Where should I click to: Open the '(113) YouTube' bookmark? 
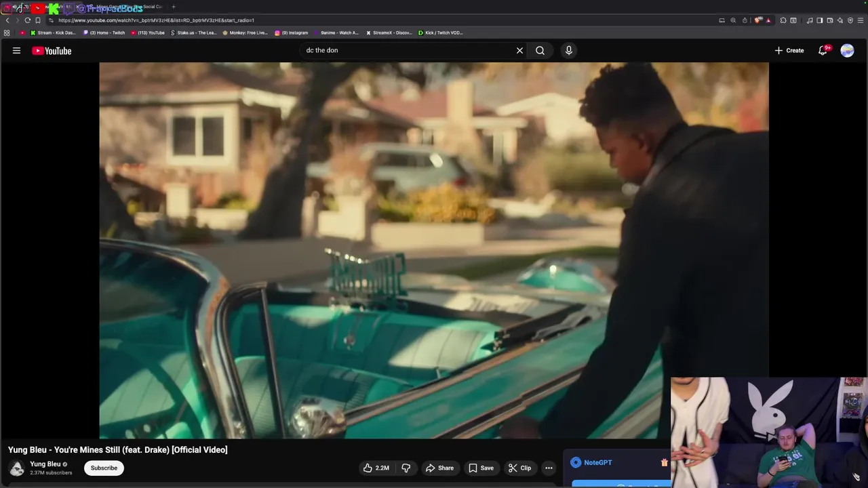tap(147, 33)
